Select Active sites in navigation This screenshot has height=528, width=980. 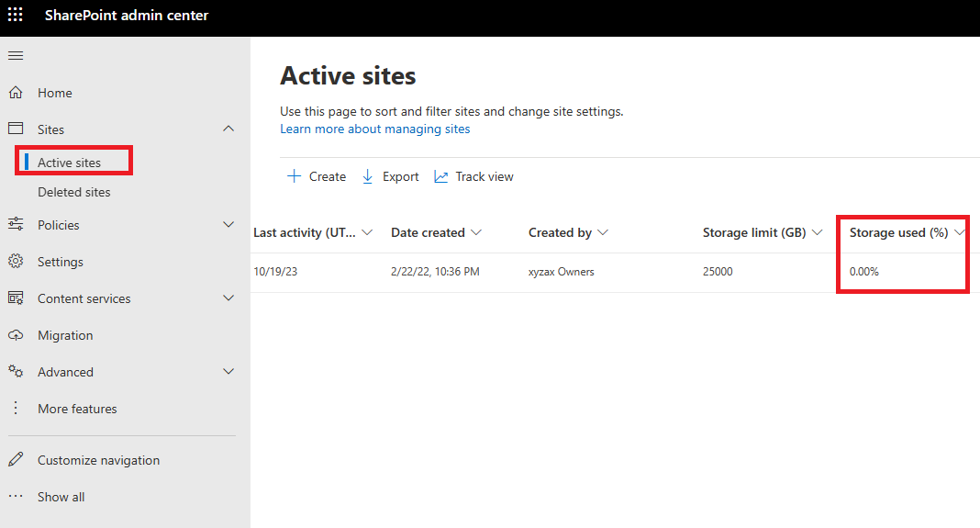[70, 163]
